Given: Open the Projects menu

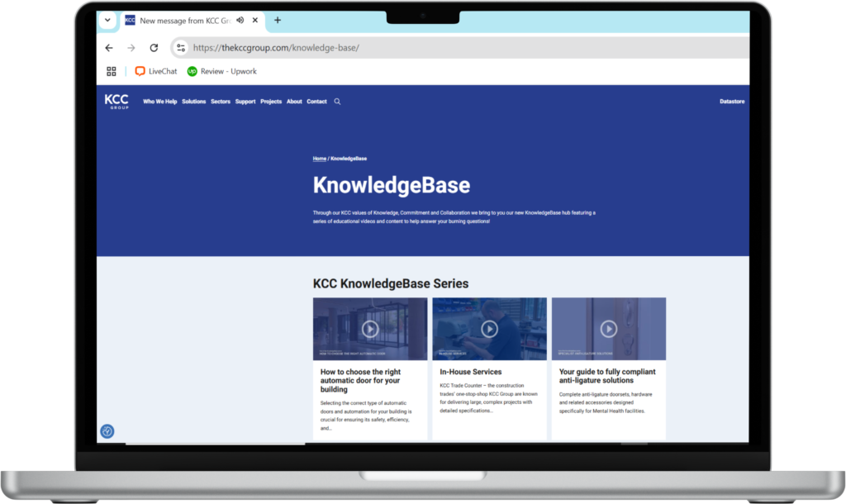Looking at the screenshot, I should pyautogui.click(x=271, y=102).
